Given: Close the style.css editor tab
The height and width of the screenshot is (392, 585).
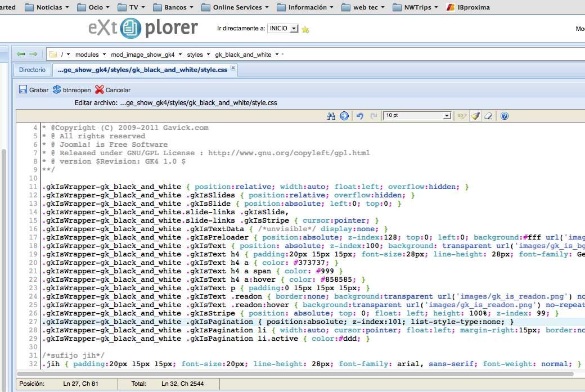Looking at the screenshot, I should tap(233, 68).
